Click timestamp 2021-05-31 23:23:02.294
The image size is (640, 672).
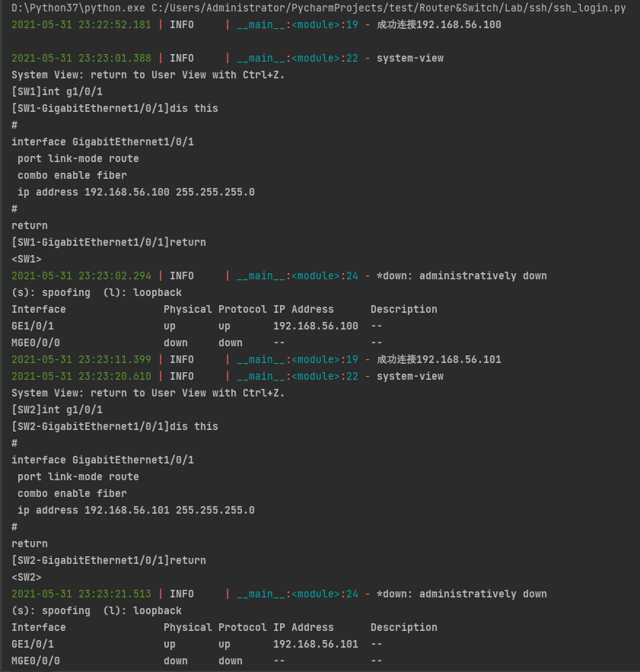click(x=81, y=275)
